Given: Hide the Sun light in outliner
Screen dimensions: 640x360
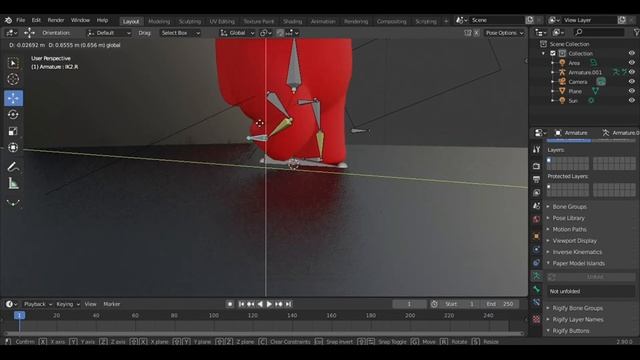Looking at the screenshot, I should [x=631, y=100].
